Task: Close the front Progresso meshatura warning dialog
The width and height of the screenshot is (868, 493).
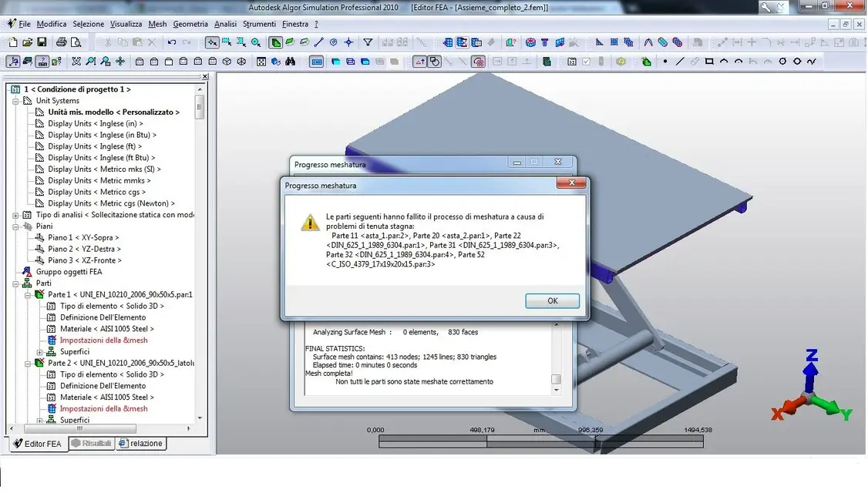Action: (571, 183)
